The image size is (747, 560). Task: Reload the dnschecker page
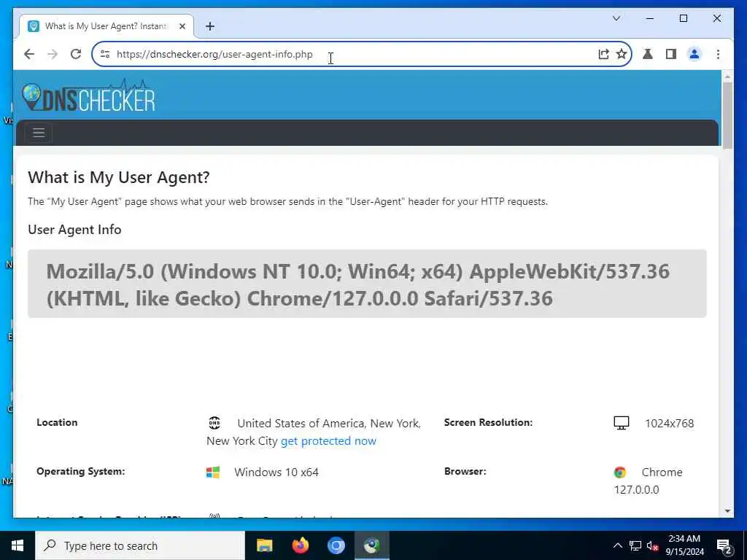pos(76,54)
